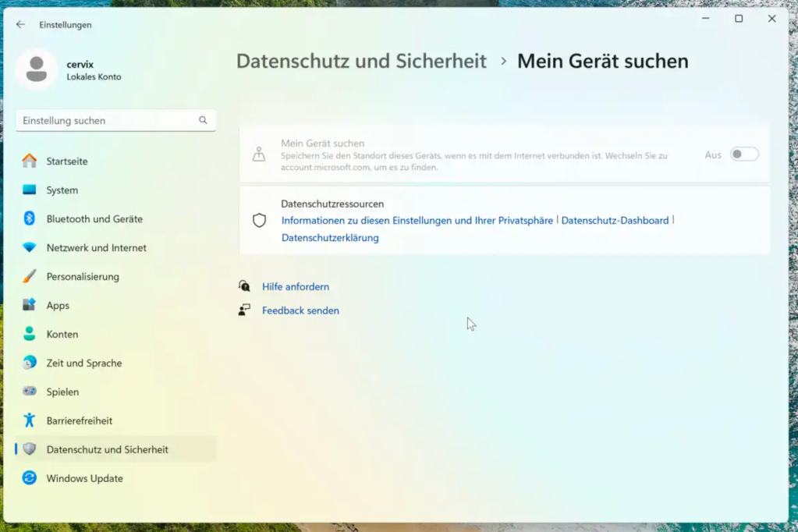The width and height of the screenshot is (798, 532).
Task: Select Bluetooth und Geräte in the sidebar
Action: tap(94, 218)
